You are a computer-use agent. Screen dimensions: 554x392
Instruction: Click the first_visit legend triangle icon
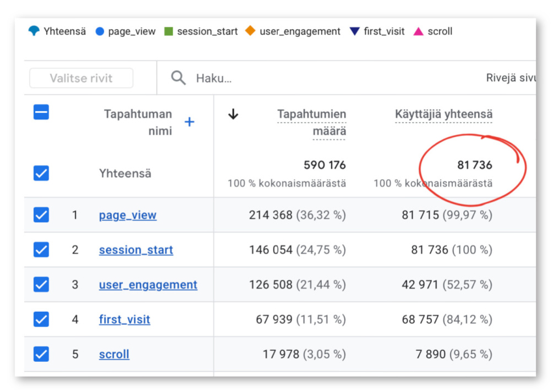point(355,31)
